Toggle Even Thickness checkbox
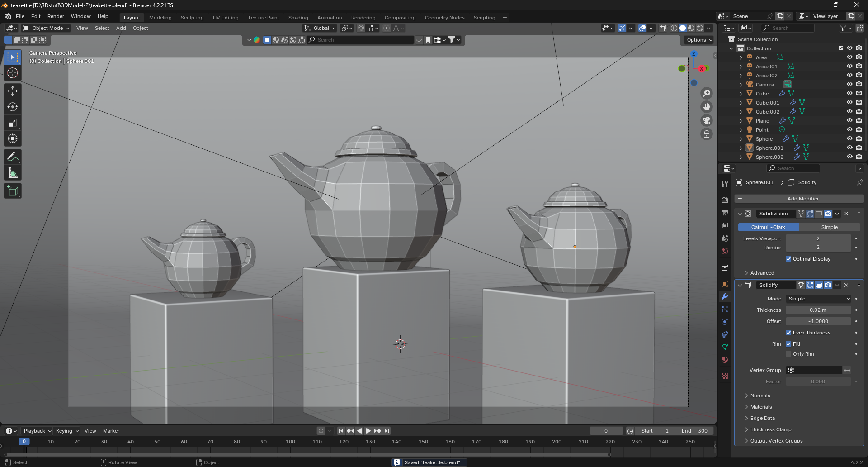This screenshot has height=467, width=868. [x=788, y=333]
